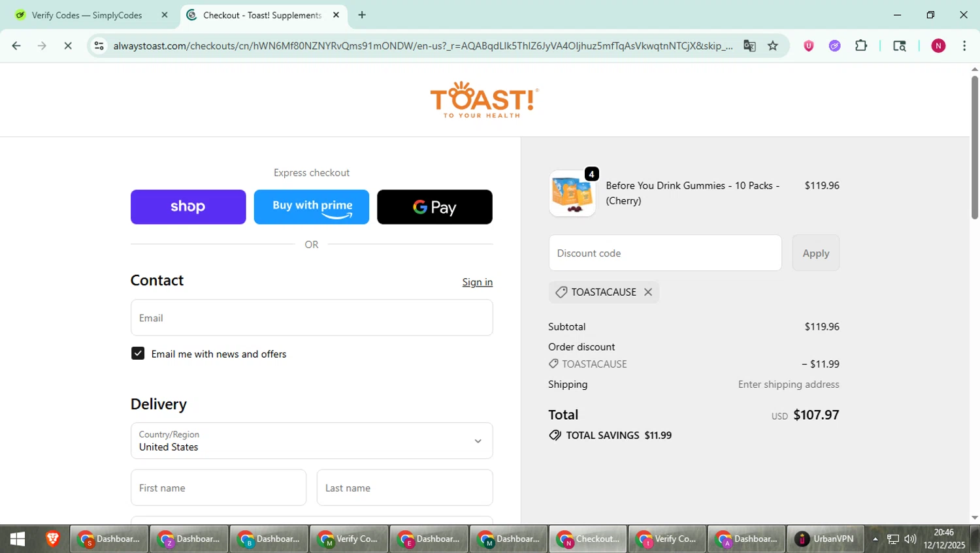
Task: Pay with Shop Pay button
Action: (188, 207)
